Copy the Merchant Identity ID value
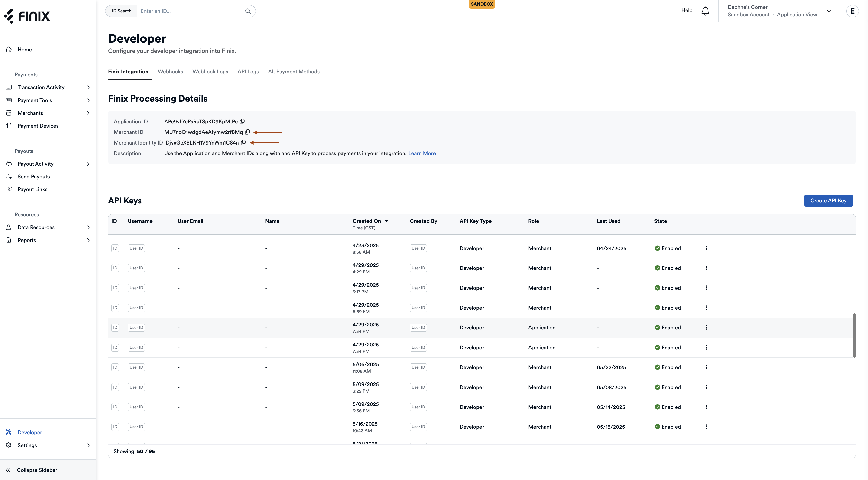Viewport: 868px width, 480px height. pos(243,142)
